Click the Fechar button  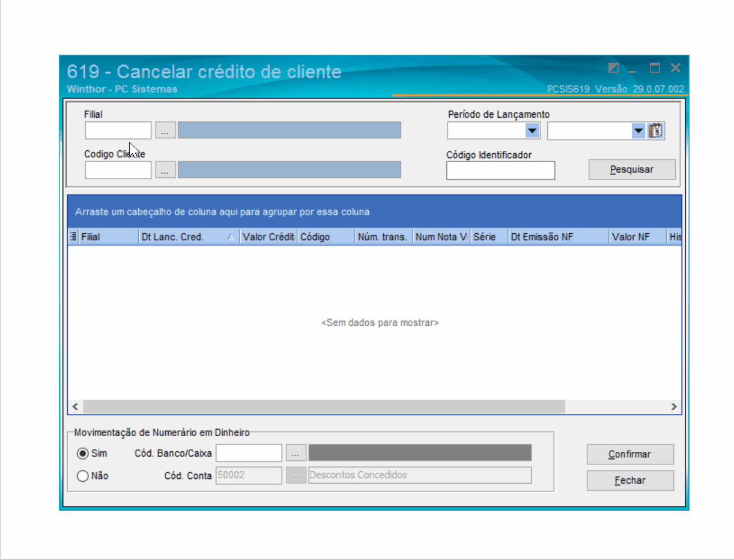pyautogui.click(x=630, y=481)
